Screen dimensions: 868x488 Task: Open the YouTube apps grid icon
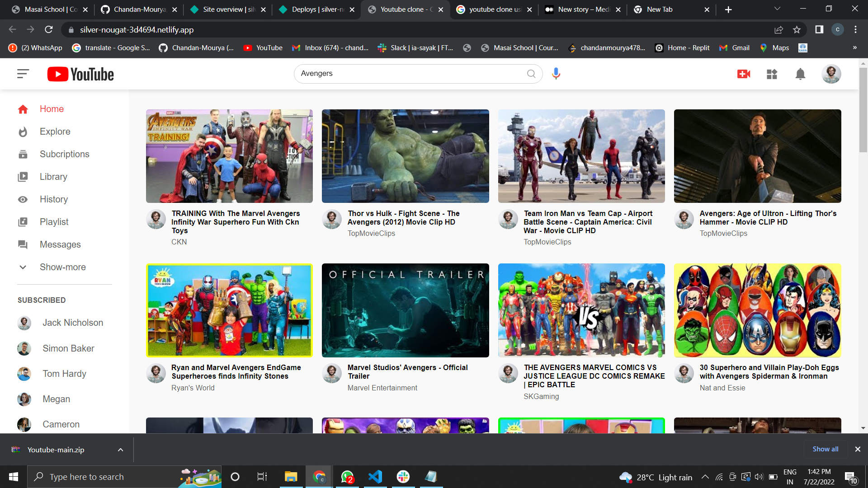[x=772, y=74]
